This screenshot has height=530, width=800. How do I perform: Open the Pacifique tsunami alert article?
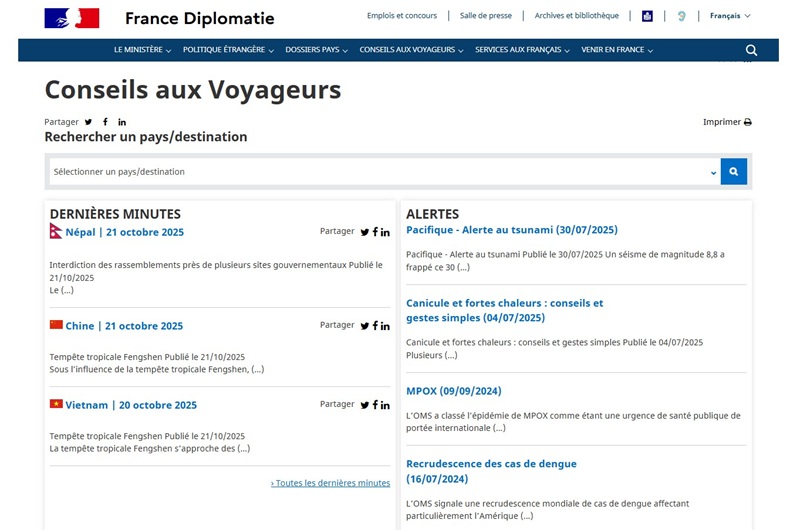click(x=511, y=230)
